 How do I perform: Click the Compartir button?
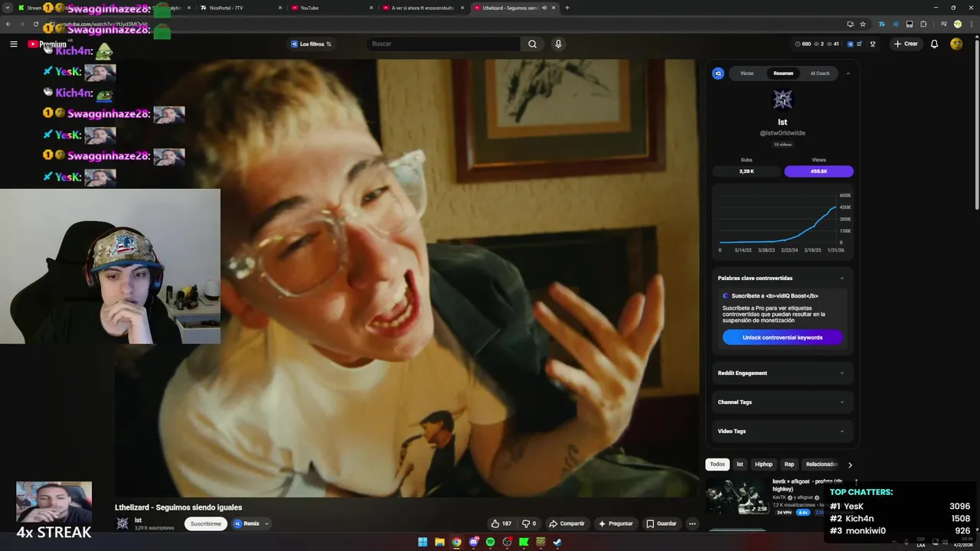click(x=567, y=523)
